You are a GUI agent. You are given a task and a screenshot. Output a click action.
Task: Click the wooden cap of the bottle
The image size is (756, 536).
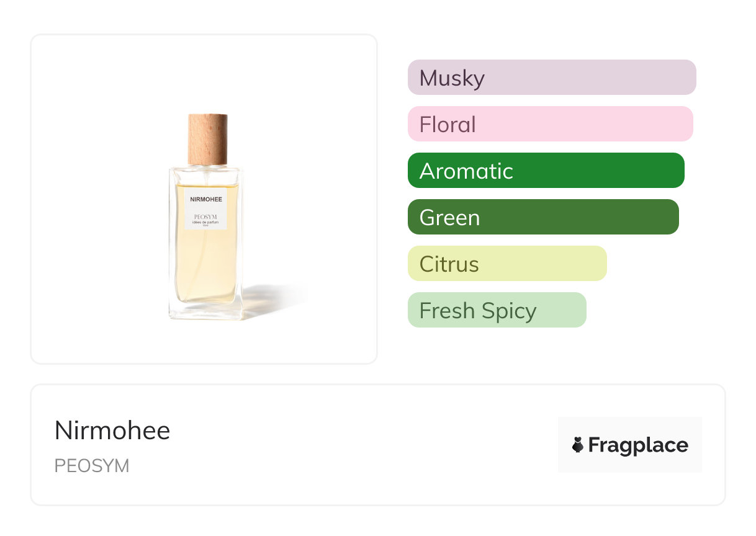pyautogui.click(x=208, y=138)
